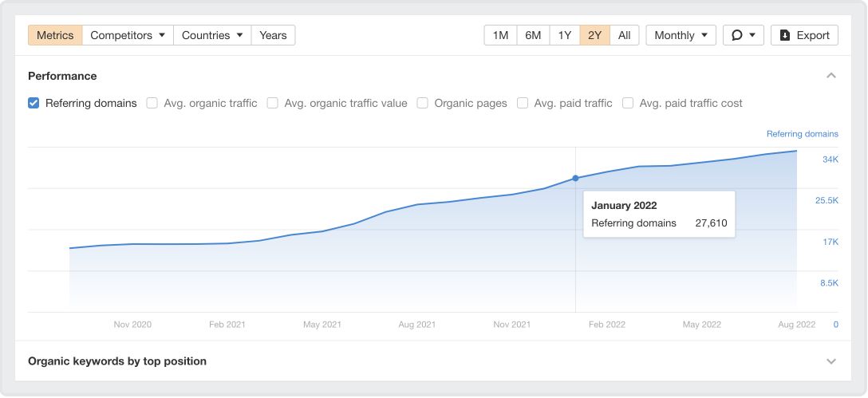868x398 pixels.
Task: Expand Organic keywords by top position
Action: point(831,361)
